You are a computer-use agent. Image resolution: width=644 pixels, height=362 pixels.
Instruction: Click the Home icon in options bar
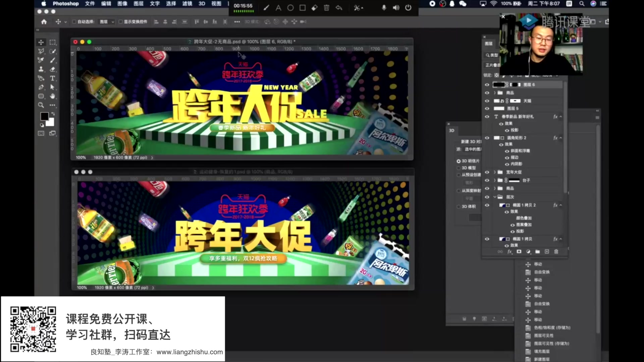(44, 22)
